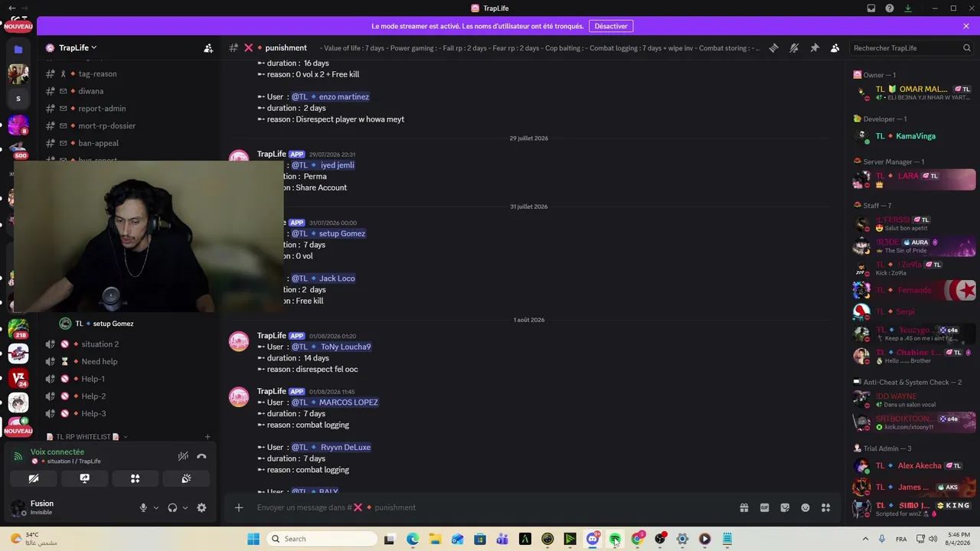Show pinned messages
980x551 pixels.
click(x=815, y=47)
